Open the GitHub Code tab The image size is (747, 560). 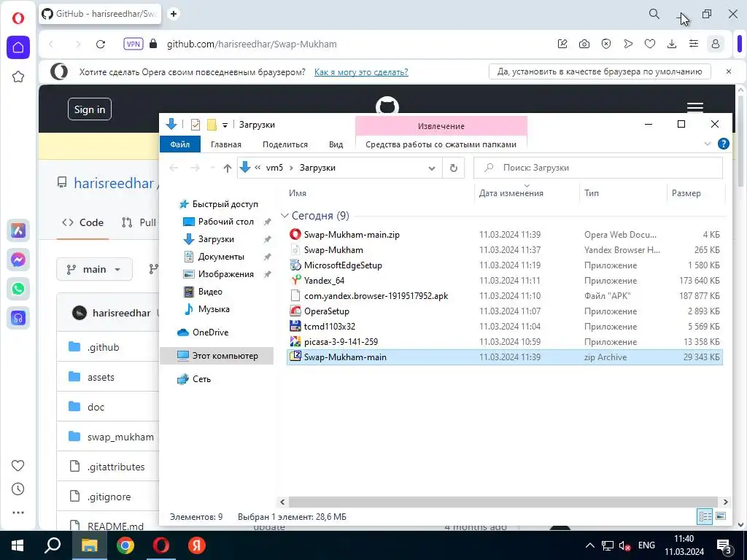tap(83, 222)
